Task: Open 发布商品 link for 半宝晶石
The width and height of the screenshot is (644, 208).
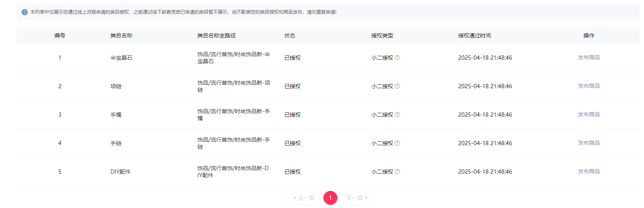Action: [x=589, y=57]
